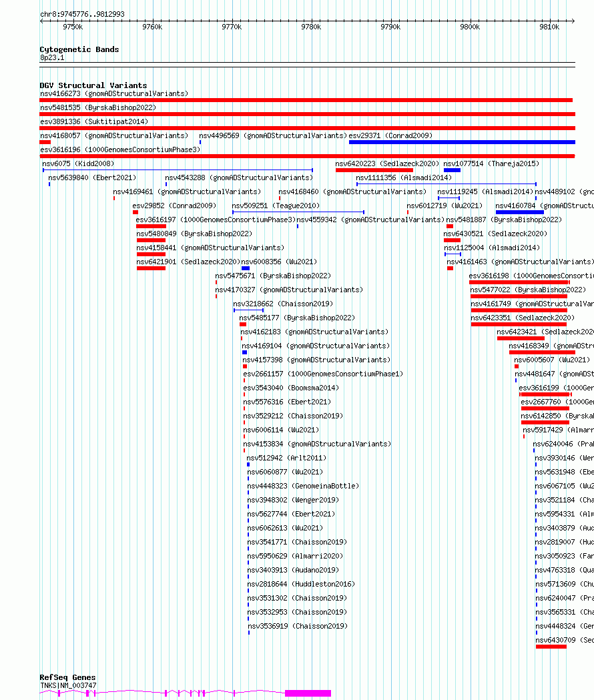Click nsv3536919 Chaisson2019 label
Viewport: 594px width, 700px height.
pos(298,627)
